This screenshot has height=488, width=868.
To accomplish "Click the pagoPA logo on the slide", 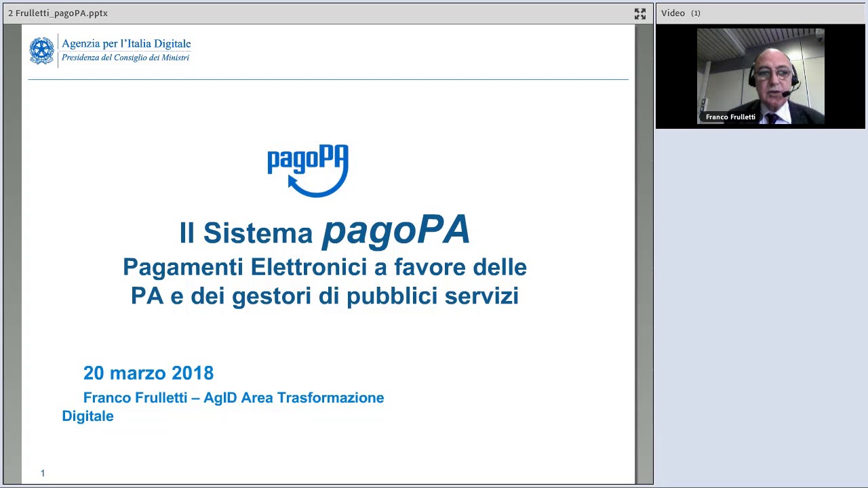I will (x=308, y=170).
